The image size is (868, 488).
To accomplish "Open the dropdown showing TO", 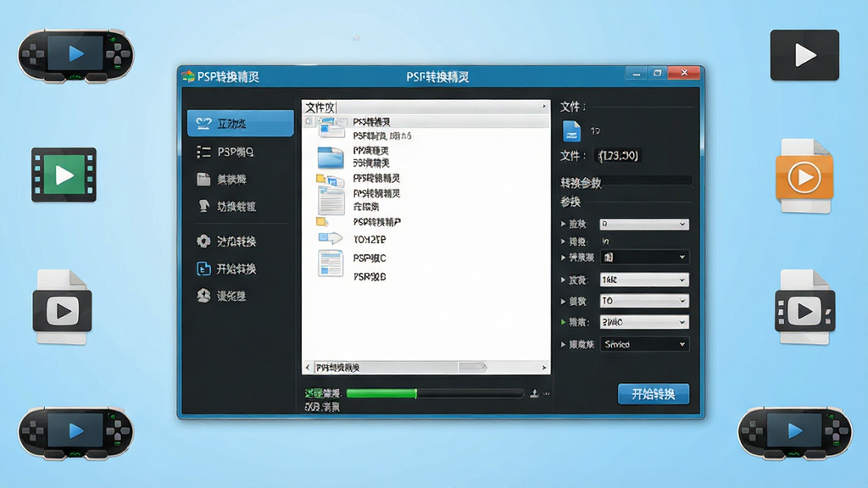I will pos(644,301).
